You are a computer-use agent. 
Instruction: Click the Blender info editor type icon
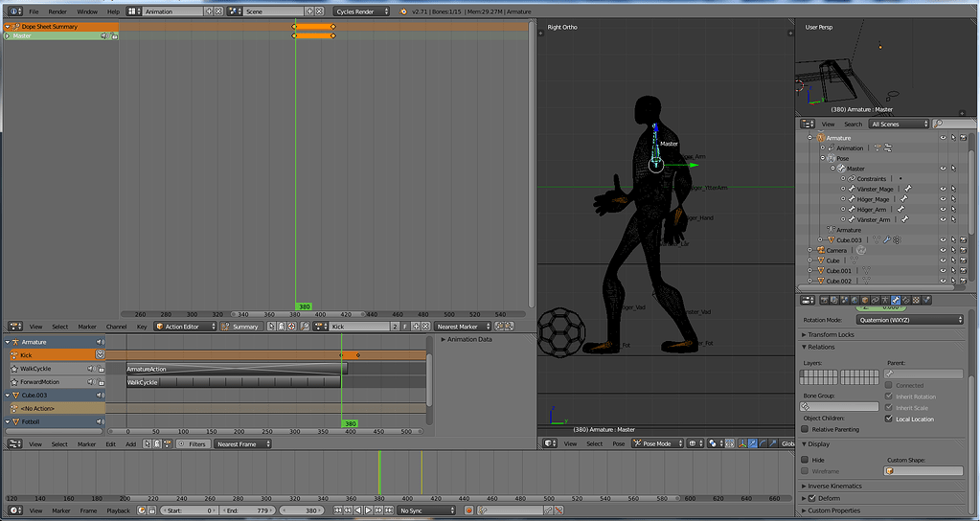[x=15, y=11]
